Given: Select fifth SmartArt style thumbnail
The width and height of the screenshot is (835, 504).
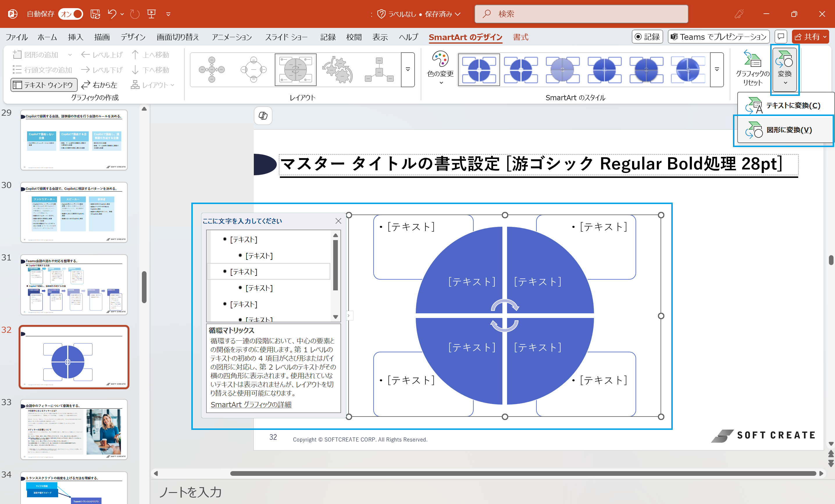Looking at the screenshot, I should (x=646, y=69).
